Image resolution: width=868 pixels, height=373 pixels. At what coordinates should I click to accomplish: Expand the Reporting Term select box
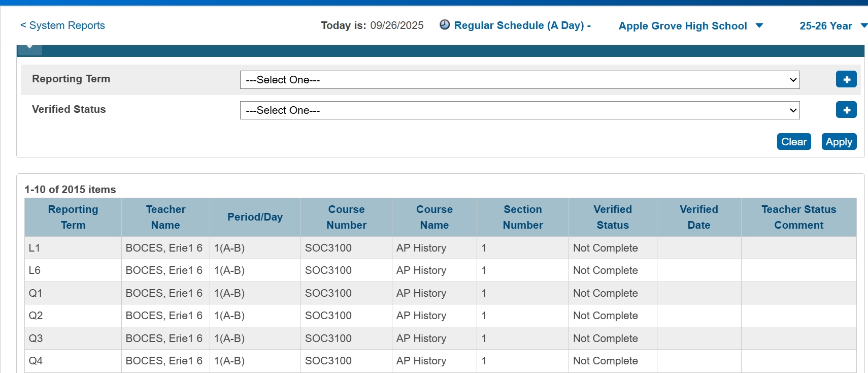519,80
